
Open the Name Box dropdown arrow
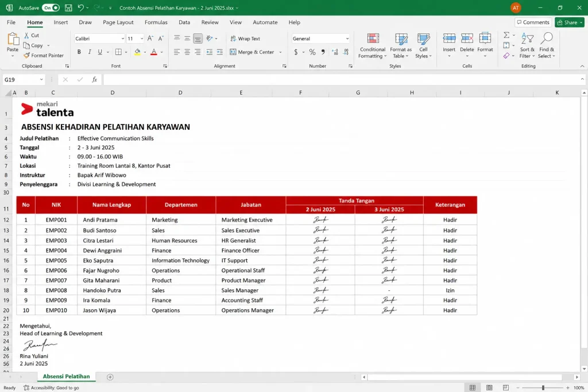click(x=41, y=79)
